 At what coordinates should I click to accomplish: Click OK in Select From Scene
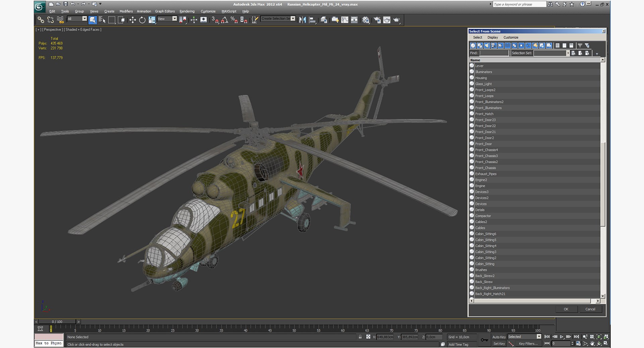coord(566,309)
